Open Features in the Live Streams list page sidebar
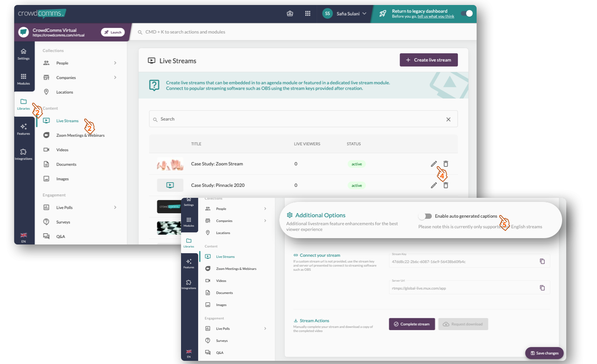The height and width of the screenshot is (364, 597). click(24, 129)
